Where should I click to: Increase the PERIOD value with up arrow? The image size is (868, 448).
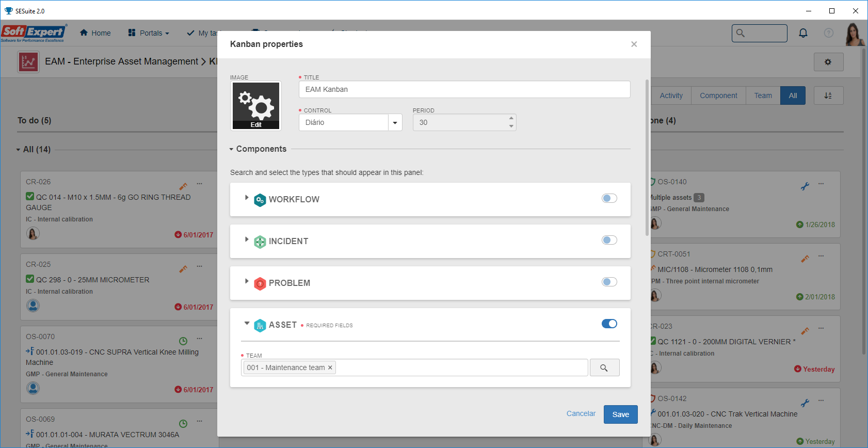[x=511, y=118]
